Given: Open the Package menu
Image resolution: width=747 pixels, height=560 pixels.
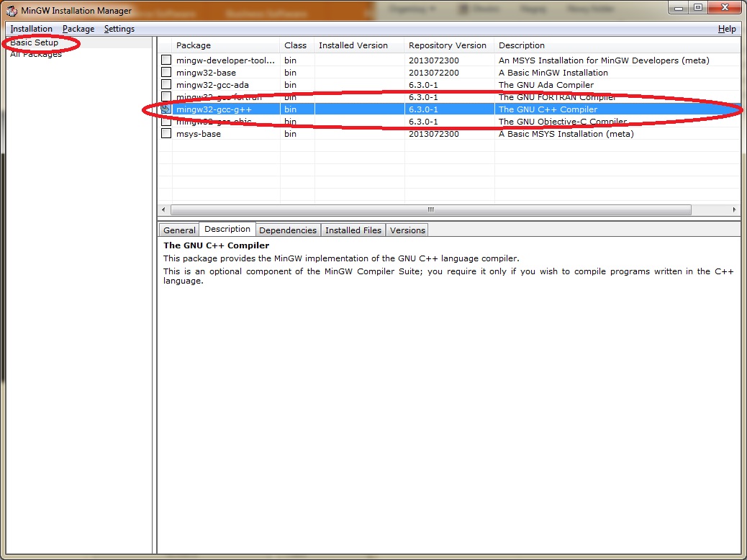Looking at the screenshot, I should coord(78,29).
